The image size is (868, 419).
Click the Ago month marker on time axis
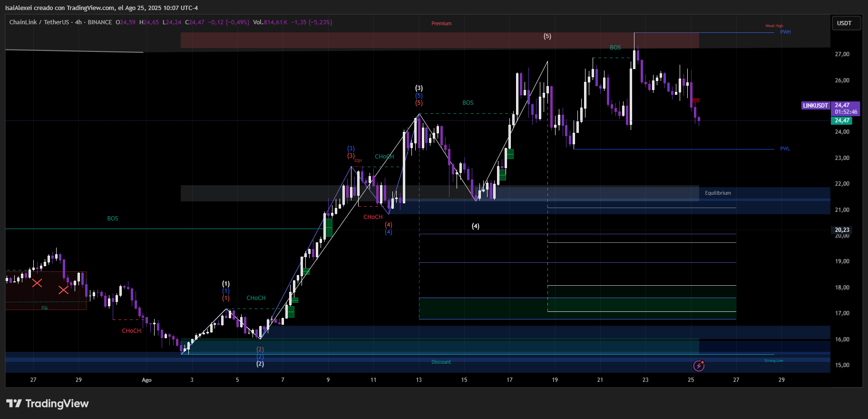tap(146, 380)
